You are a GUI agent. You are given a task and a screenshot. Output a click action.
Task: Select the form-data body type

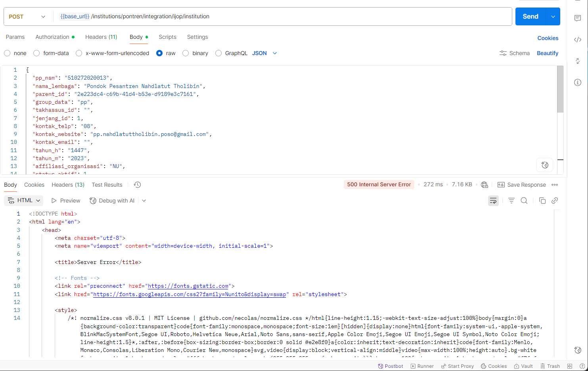[x=37, y=53]
